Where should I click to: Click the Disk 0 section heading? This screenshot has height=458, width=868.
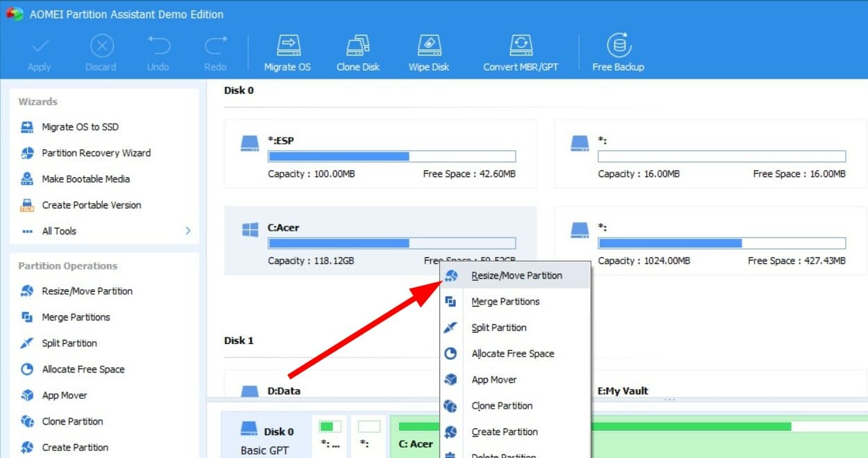click(239, 90)
